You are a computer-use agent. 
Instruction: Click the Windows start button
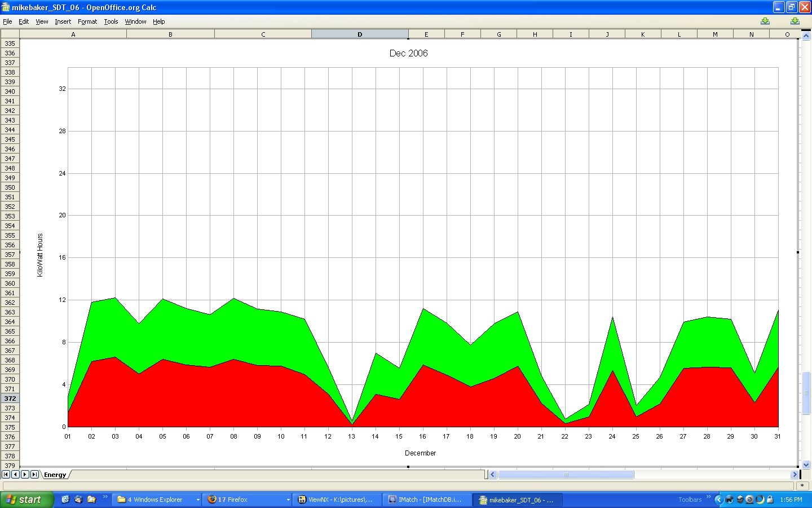pyautogui.click(x=27, y=500)
